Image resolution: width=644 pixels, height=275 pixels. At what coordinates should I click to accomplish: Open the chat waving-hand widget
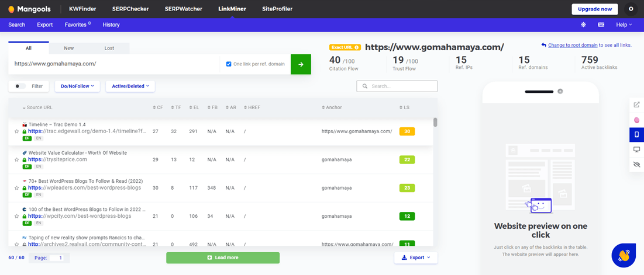click(624, 255)
